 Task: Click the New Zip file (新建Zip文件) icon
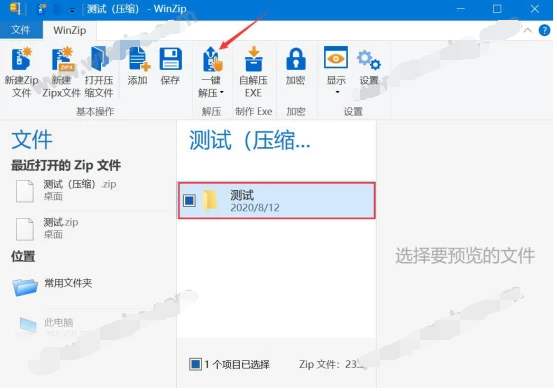21,59
